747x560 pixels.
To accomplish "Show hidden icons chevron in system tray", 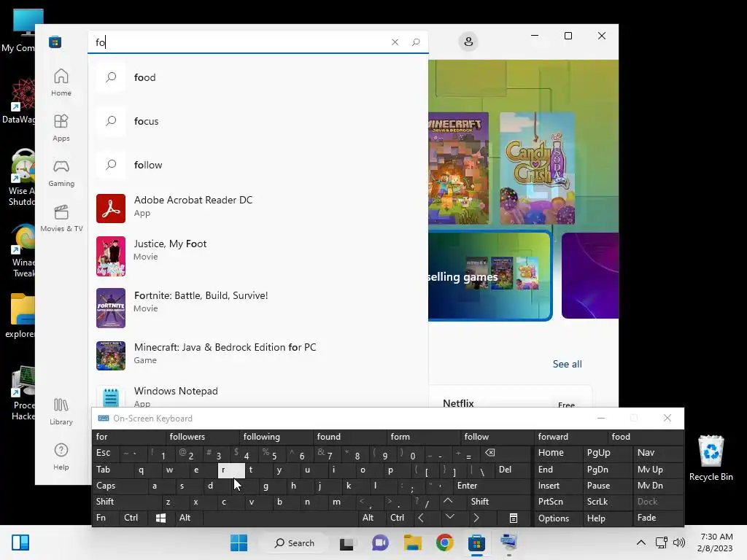I will click(x=641, y=542).
